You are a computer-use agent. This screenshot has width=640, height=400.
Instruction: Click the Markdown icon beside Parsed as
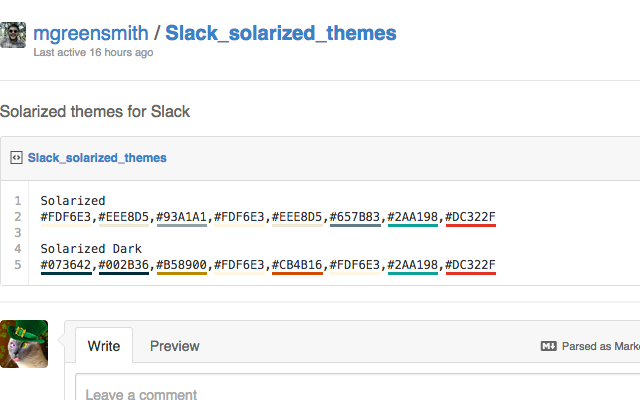point(548,346)
